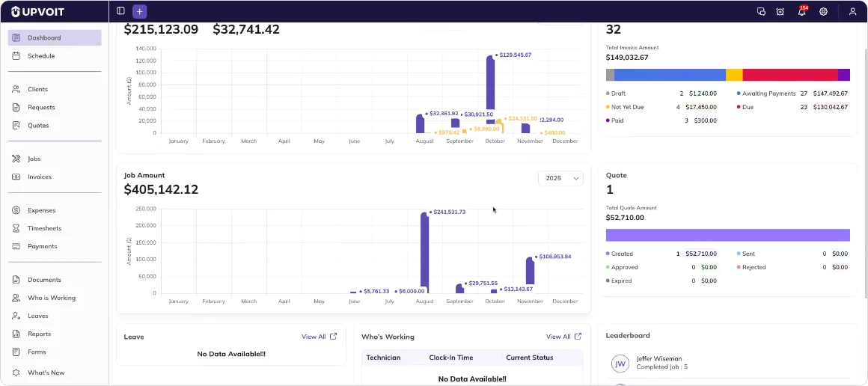Click the Payments card icon
Viewport: 868px width, 386px height.
[x=16, y=246]
